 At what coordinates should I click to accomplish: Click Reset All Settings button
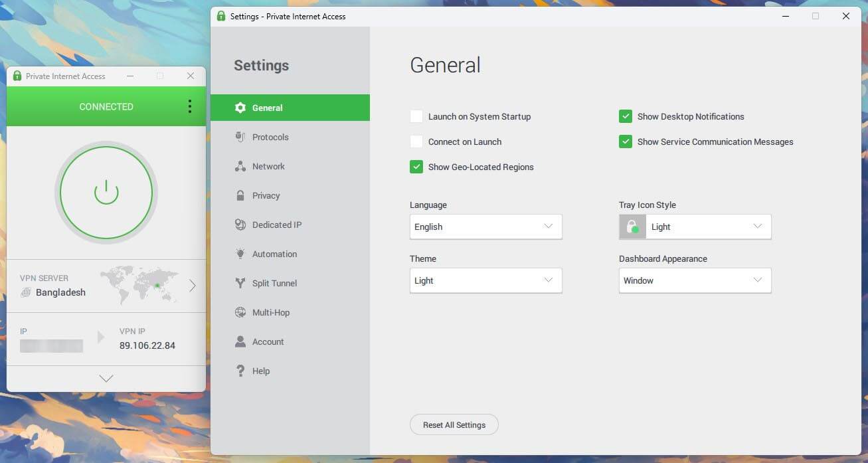[454, 425]
